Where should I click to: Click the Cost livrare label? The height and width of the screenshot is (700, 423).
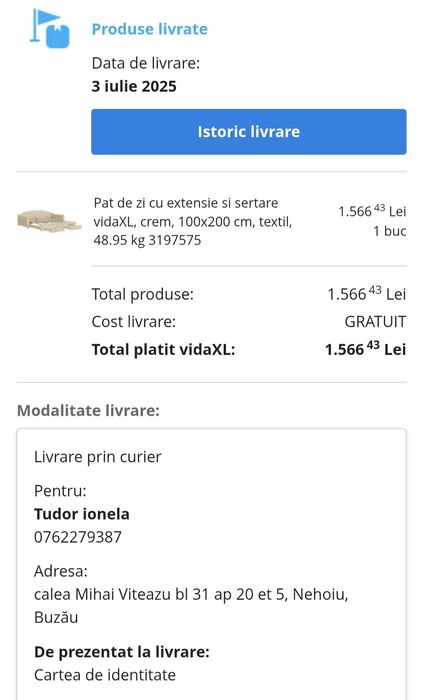pyautogui.click(x=133, y=321)
